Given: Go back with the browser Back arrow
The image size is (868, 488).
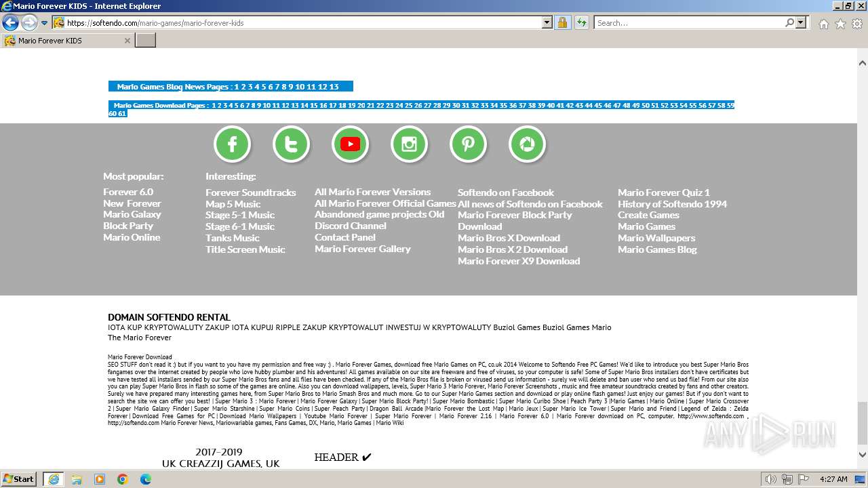Looking at the screenshot, I should coord(10,22).
